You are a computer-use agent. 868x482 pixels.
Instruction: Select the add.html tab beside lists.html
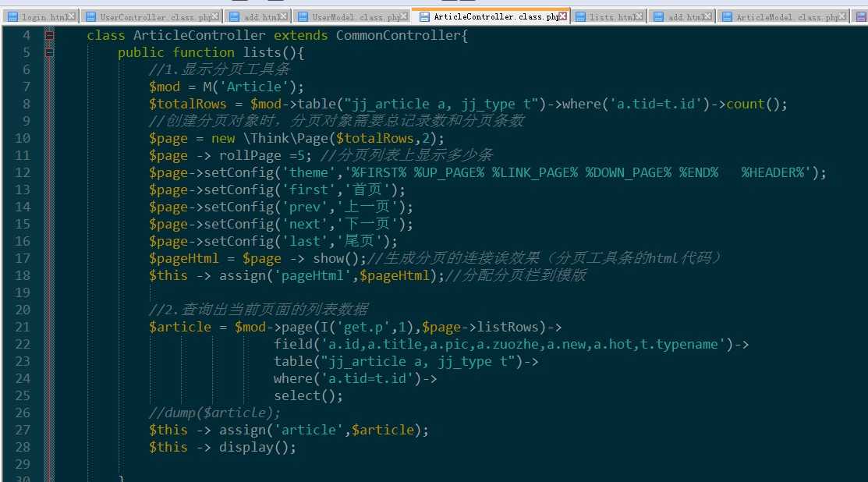682,16
